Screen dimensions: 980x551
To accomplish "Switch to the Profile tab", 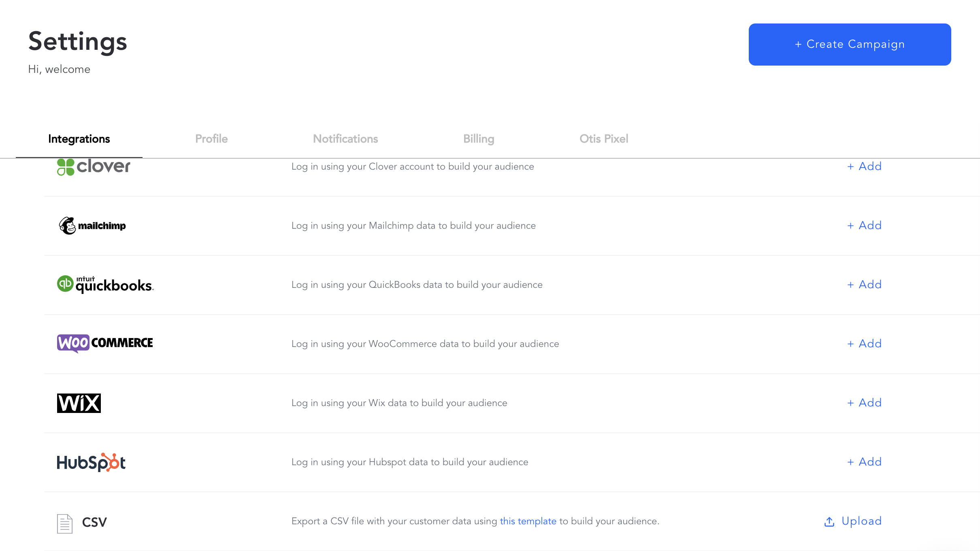I will click(211, 138).
